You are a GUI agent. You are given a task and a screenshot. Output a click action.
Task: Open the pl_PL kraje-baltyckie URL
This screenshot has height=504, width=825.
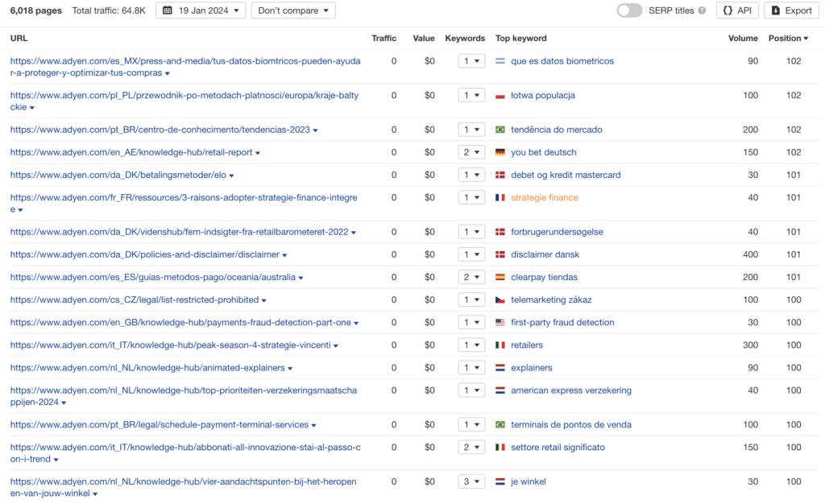pyautogui.click(x=184, y=101)
